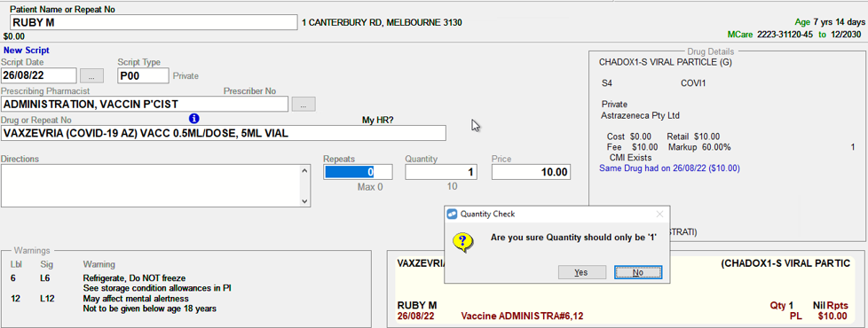Open the Script Date picker ellipsis button
868x328 pixels.
[x=91, y=75]
